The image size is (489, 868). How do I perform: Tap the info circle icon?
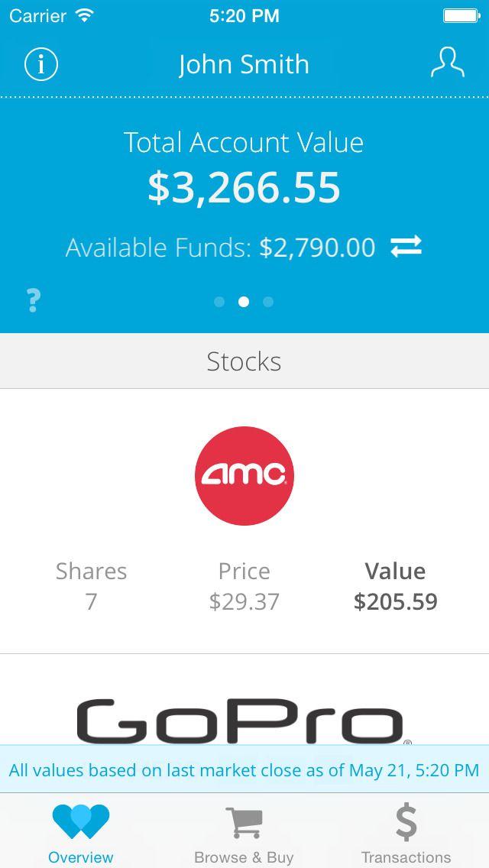(x=41, y=64)
